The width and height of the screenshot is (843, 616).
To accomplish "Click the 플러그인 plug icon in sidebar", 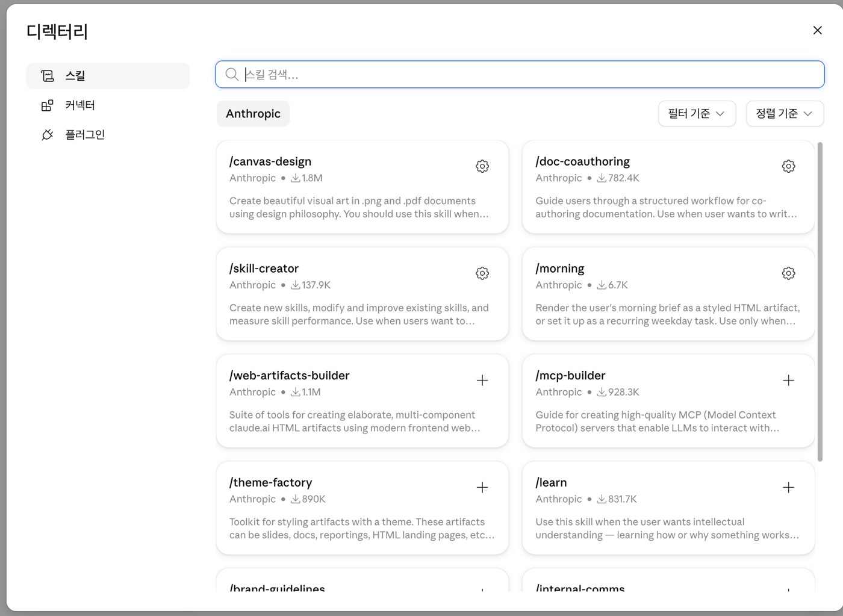I will [47, 135].
